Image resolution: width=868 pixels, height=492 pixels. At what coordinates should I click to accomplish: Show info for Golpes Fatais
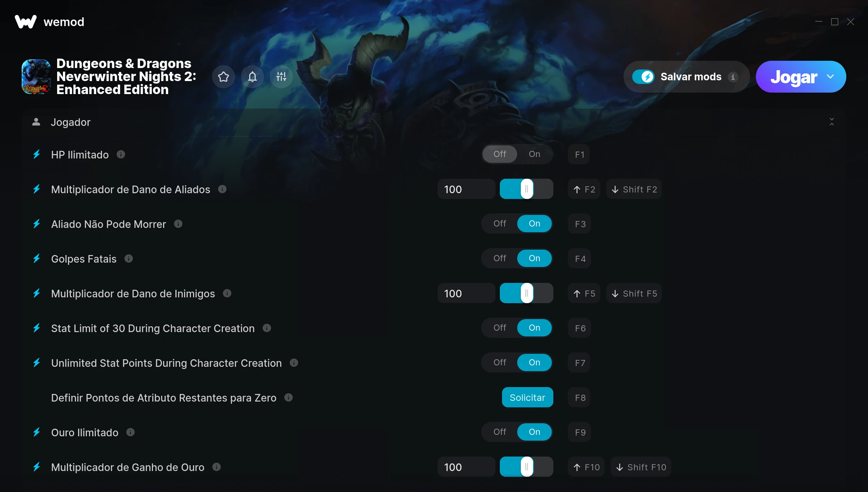pyautogui.click(x=129, y=259)
